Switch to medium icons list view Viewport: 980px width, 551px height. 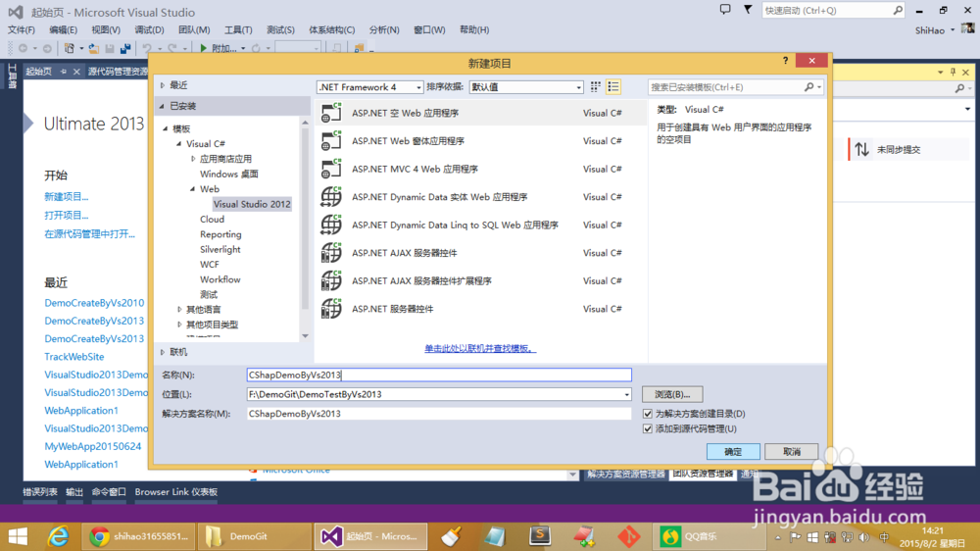point(613,87)
